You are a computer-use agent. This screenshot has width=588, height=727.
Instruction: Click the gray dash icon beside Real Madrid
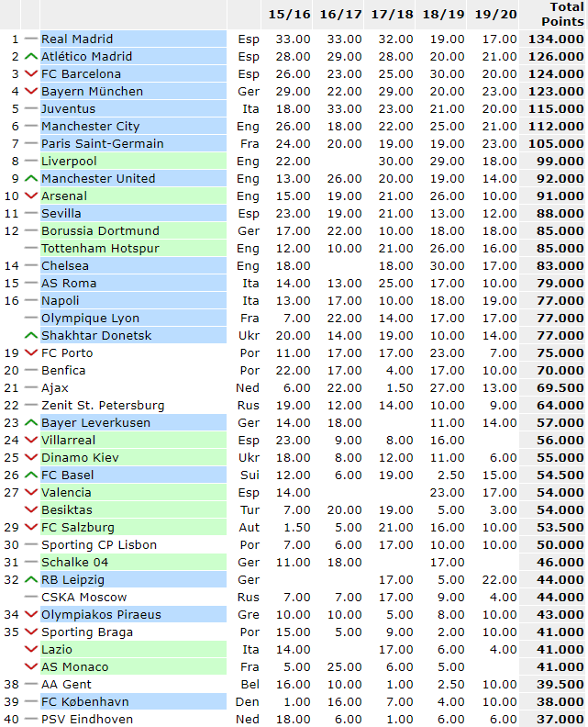[30, 39]
